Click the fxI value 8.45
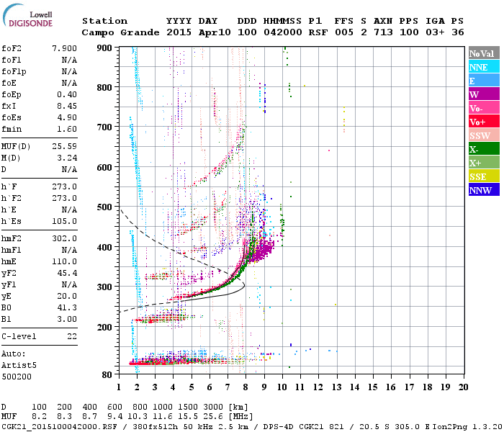 click(67, 106)
